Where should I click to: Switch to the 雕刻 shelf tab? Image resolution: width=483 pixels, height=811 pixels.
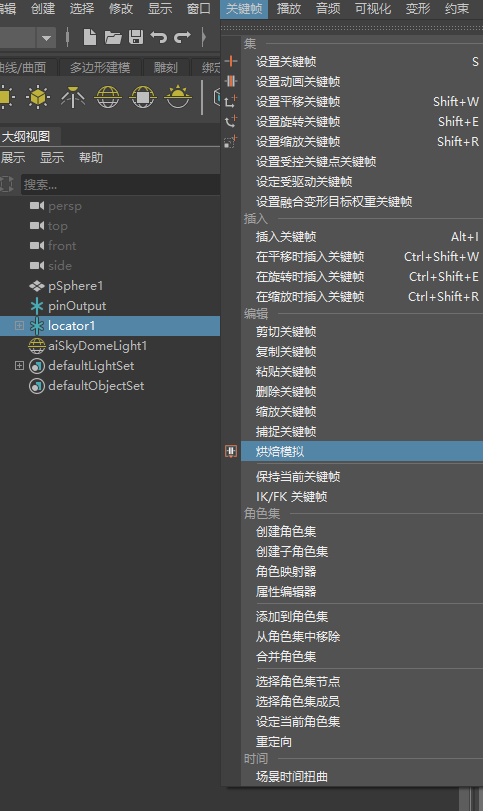pyautogui.click(x=165, y=68)
